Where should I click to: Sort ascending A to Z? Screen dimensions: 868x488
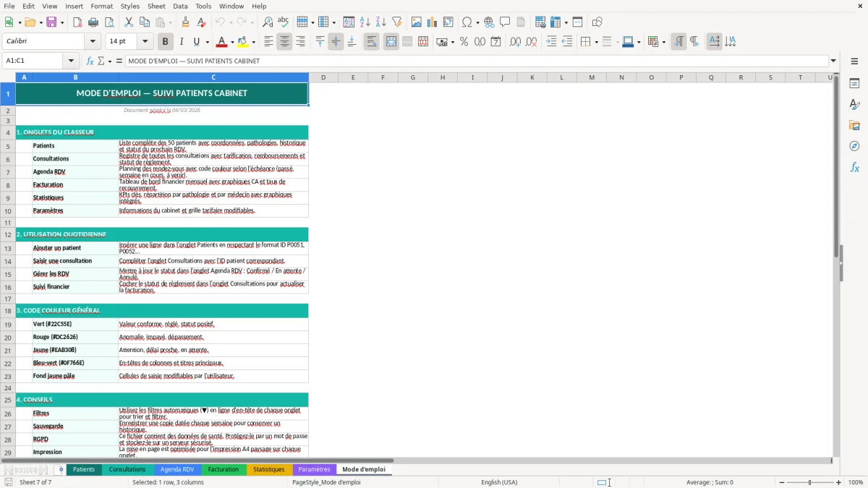(x=365, y=22)
